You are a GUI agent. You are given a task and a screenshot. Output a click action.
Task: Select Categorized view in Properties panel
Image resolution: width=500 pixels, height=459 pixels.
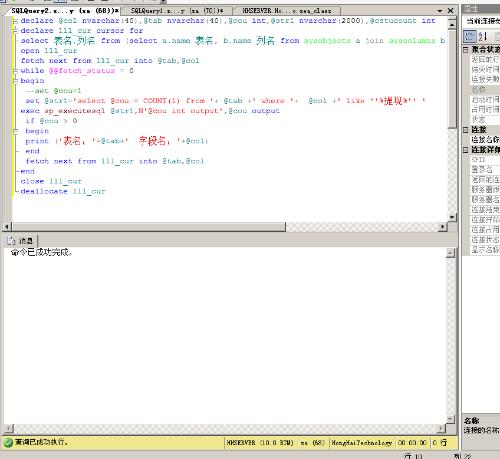coord(470,36)
